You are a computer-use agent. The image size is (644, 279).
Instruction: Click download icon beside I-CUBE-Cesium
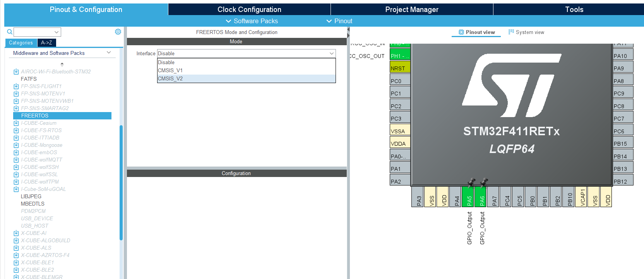(16, 123)
